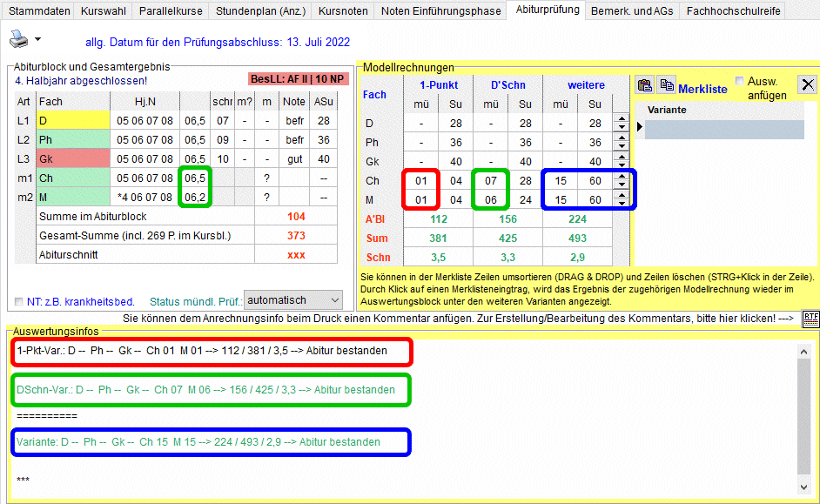The image size is (820, 504).
Task: Open the RTF comment editor icon
Action: (x=810, y=319)
